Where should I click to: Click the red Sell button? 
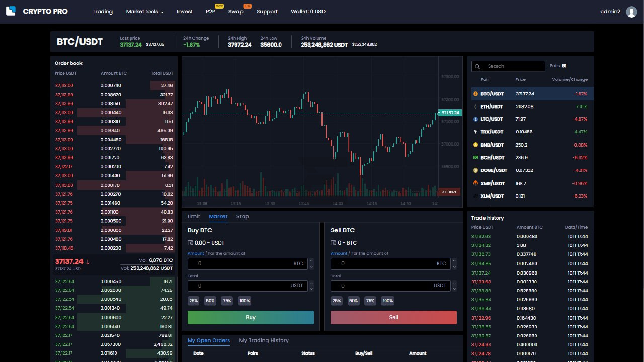393,317
